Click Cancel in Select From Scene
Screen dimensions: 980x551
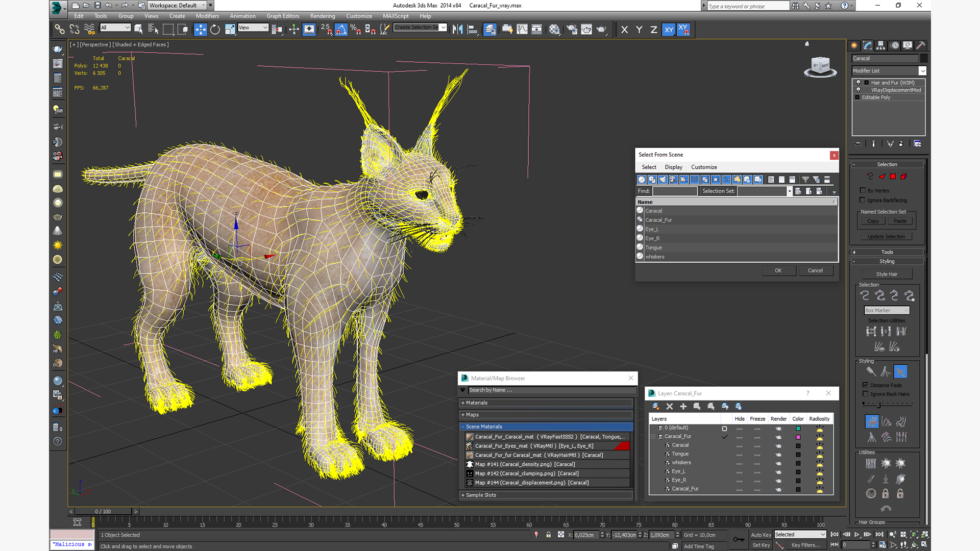[815, 270]
